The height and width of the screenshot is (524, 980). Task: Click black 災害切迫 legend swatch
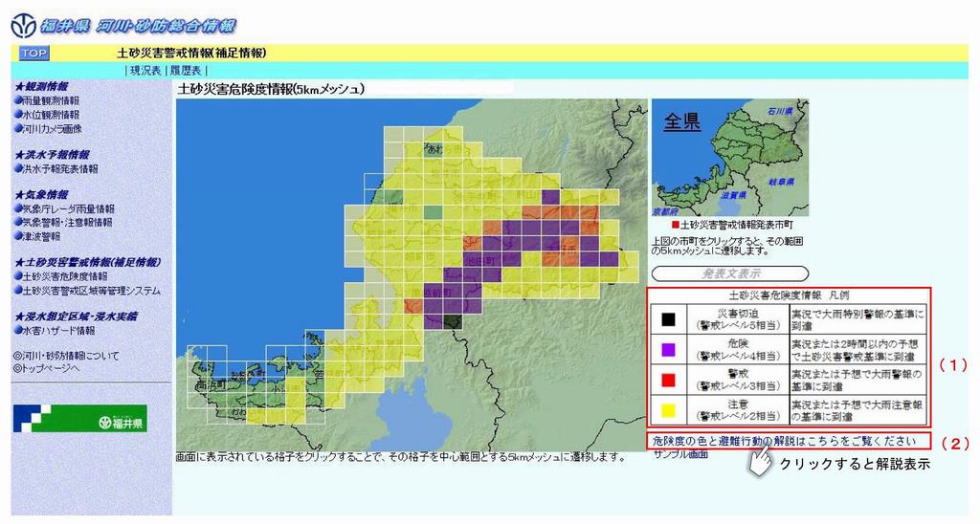tap(668, 319)
